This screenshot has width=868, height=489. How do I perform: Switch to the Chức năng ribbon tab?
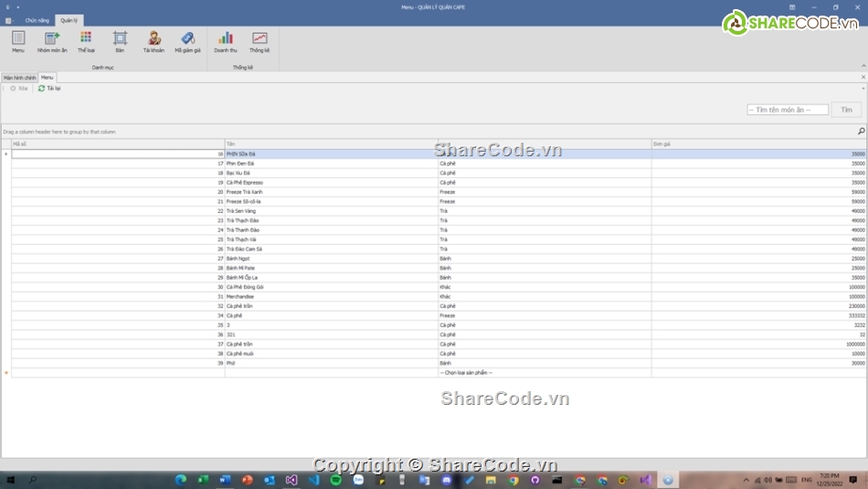tap(37, 19)
